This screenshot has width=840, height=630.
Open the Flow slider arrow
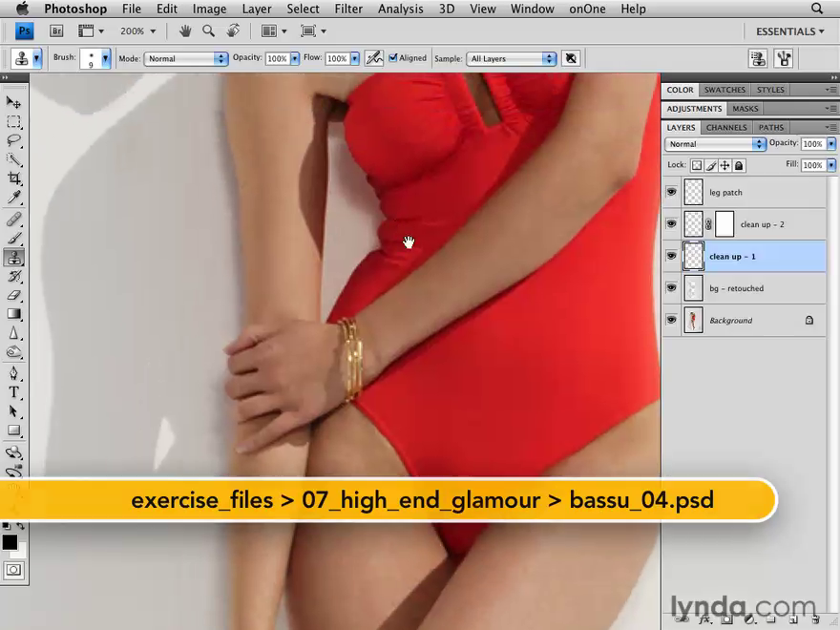pyautogui.click(x=355, y=58)
